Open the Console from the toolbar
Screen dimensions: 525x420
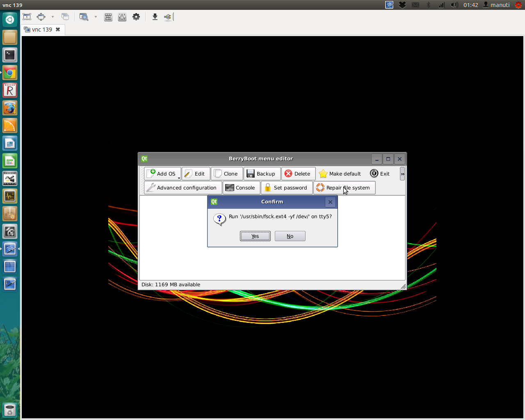coord(241,188)
